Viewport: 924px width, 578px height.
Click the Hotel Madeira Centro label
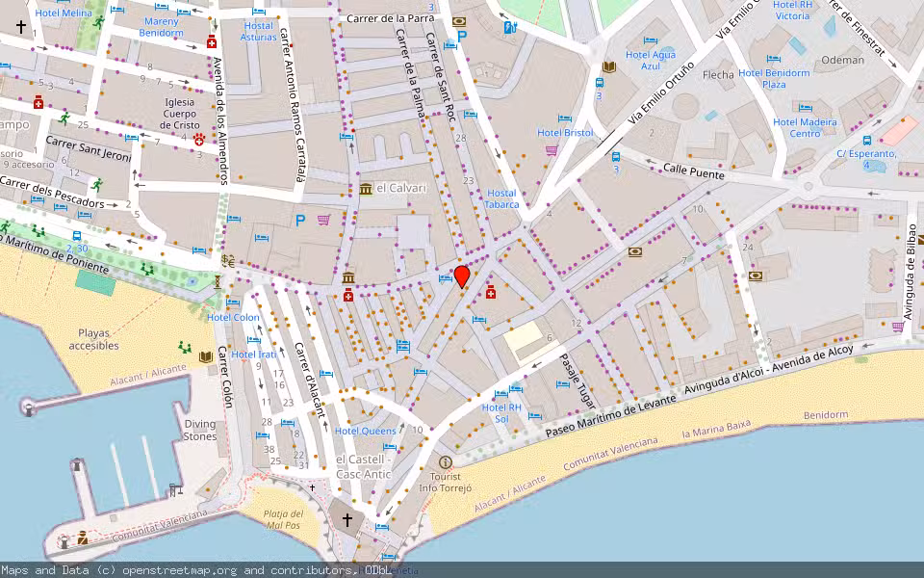(x=805, y=128)
